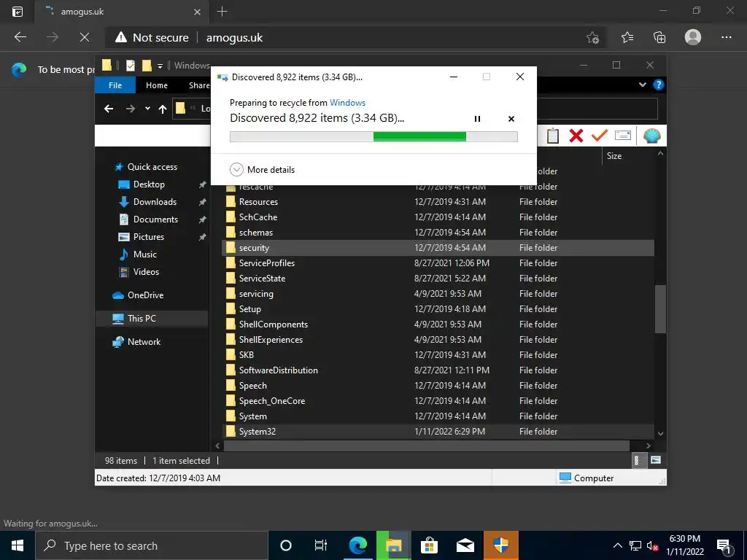This screenshot has width=747, height=560.
Task: Open Task View on taskbar
Action: [321, 545]
